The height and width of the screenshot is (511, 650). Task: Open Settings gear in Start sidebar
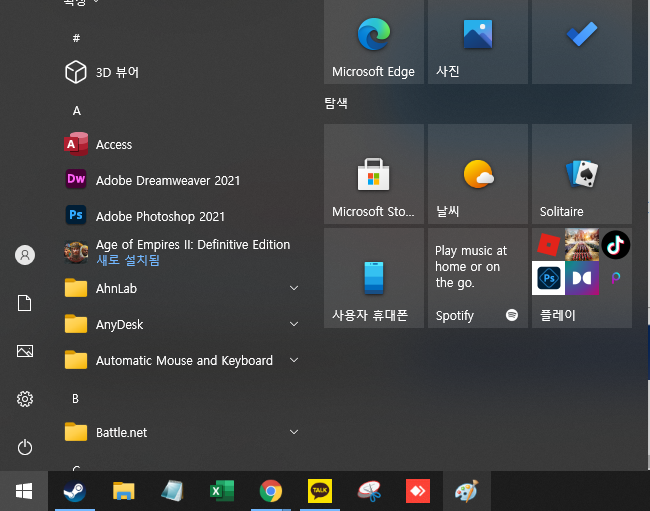click(25, 399)
